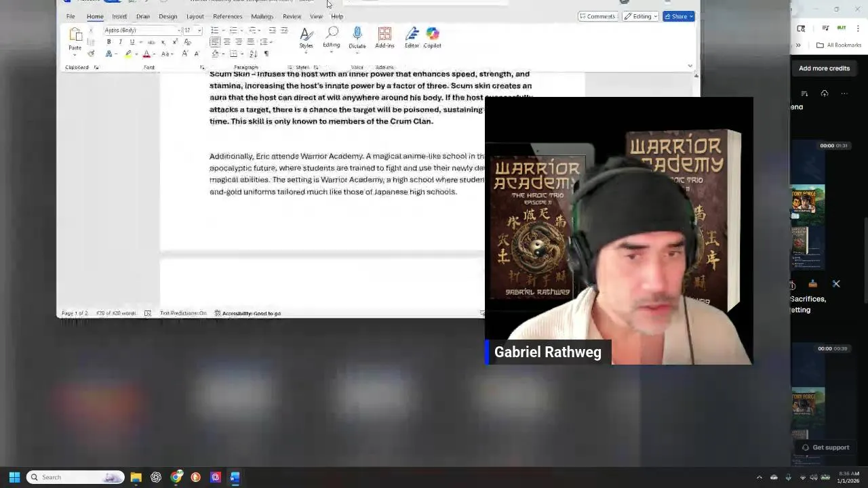Click the taskbar Search box
This screenshot has height=488, width=868.
click(x=75, y=477)
